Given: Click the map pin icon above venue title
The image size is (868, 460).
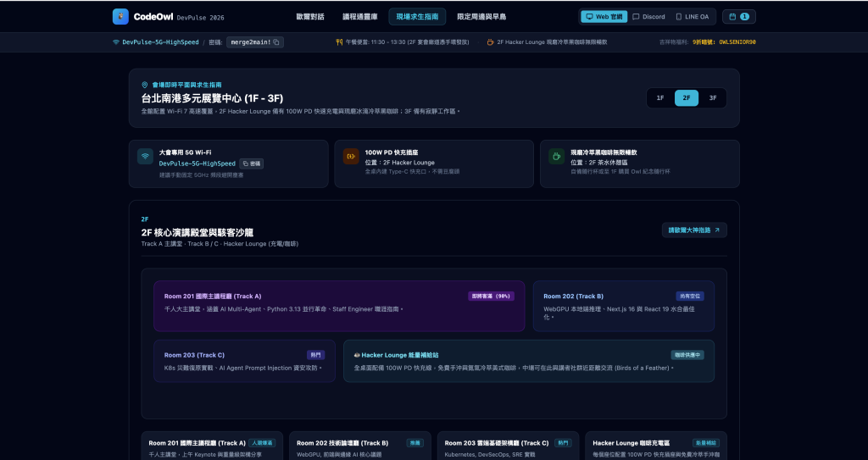Looking at the screenshot, I should [x=145, y=85].
